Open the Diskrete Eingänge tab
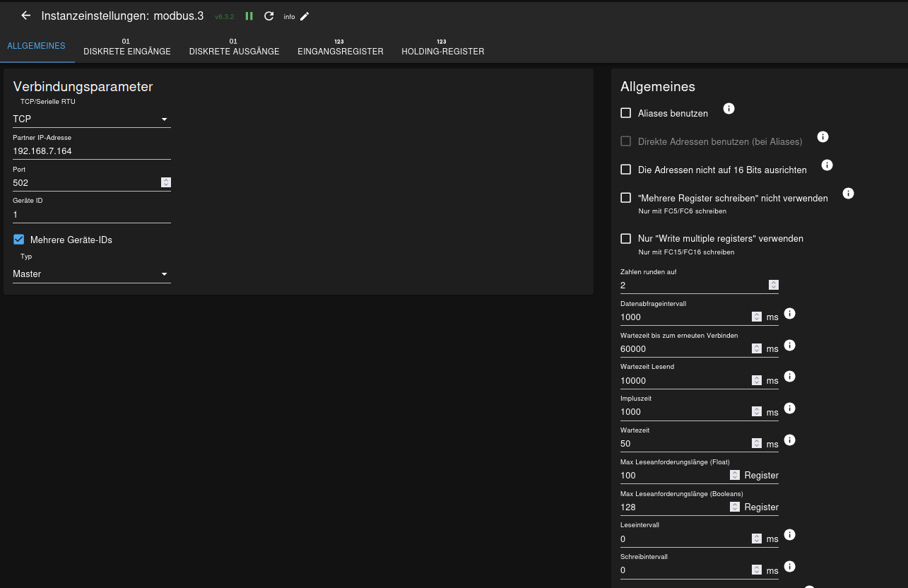This screenshot has width=908, height=588. [x=127, y=51]
